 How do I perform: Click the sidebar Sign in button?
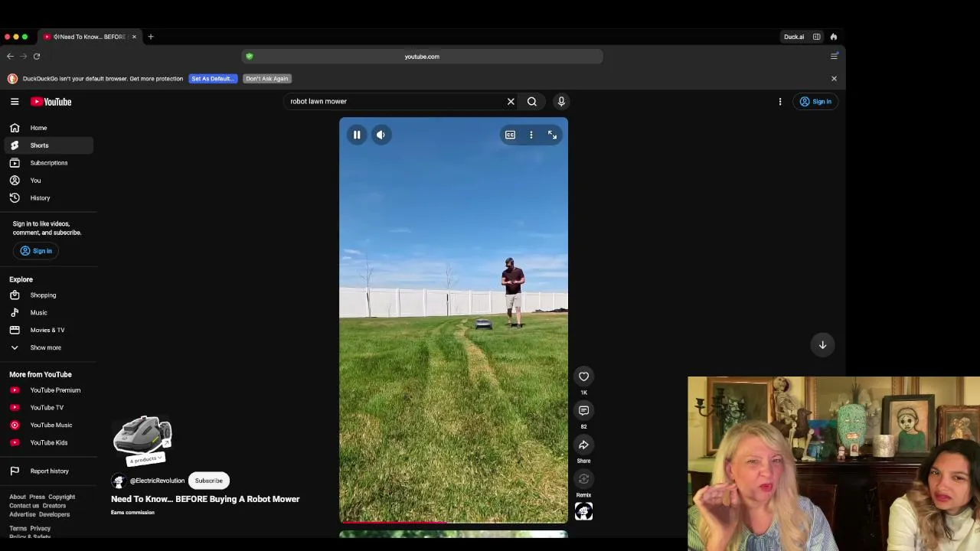[x=36, y=251]
